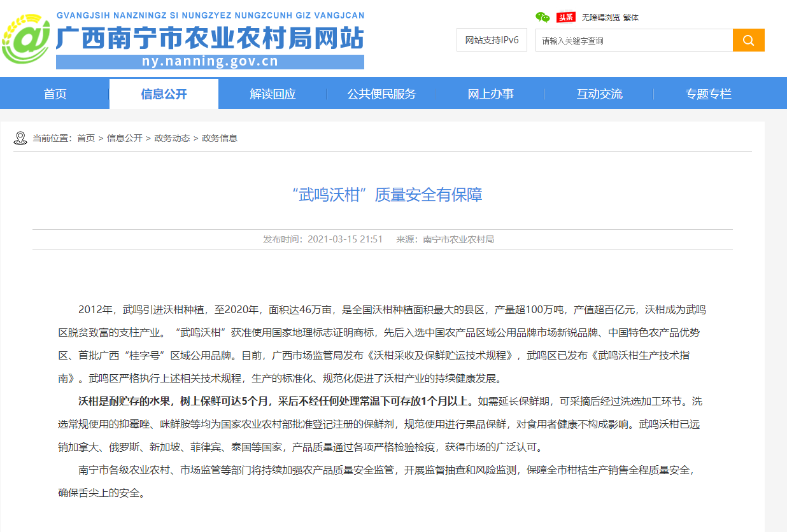
Task: Select 互动交流 in the navigation bar
Action: point(599,94)
